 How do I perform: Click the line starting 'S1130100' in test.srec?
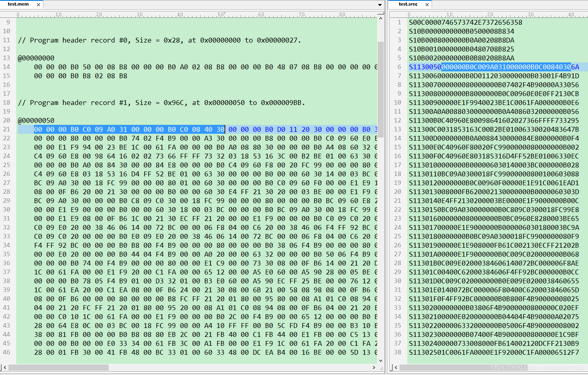(x=494, y=165)
